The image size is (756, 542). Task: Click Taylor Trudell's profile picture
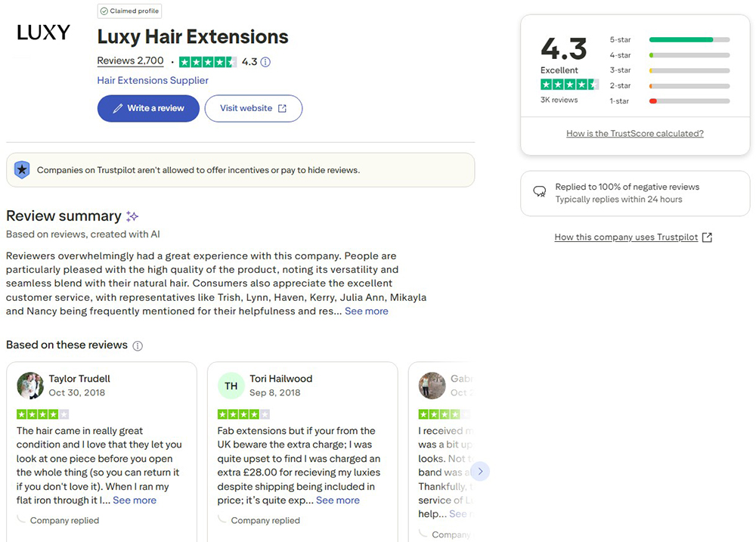coord(30,386)
